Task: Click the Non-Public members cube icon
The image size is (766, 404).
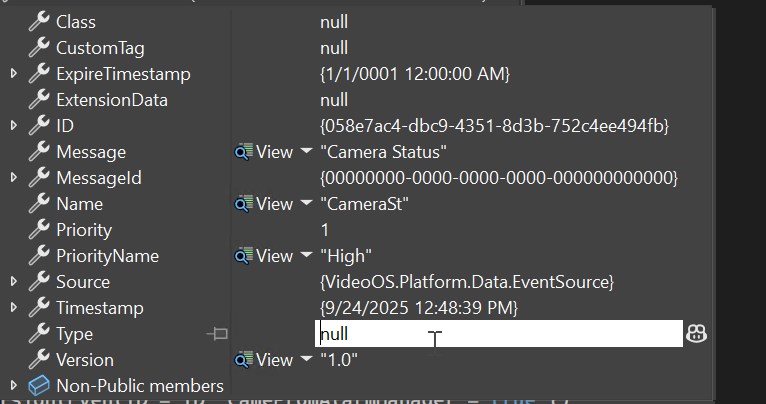Action: click(40, 385)
